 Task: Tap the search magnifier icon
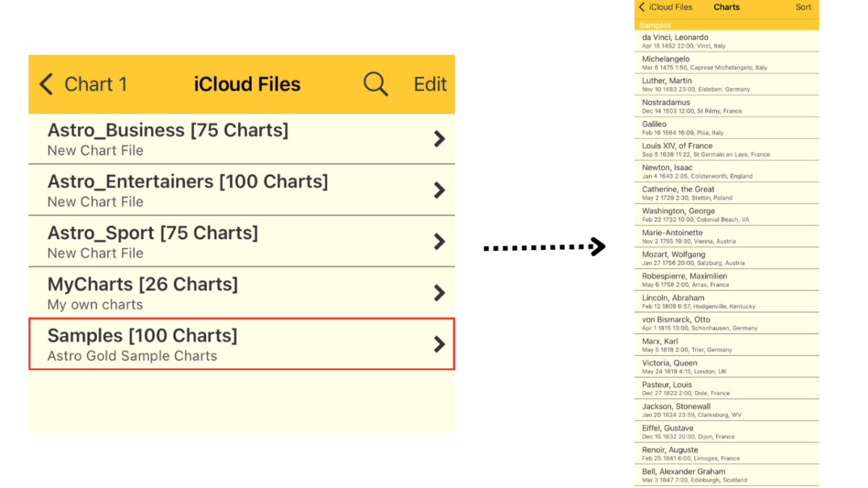pyautogui.click(x=375, y=84)
